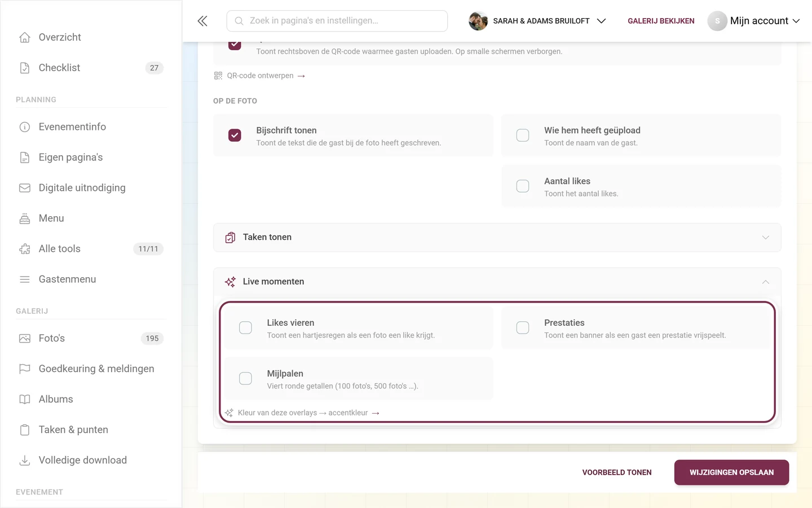The height and width of the screenshot is (508, 812).
Task: Click Voorbeeld tonen
Action: [x=617, y=472]
